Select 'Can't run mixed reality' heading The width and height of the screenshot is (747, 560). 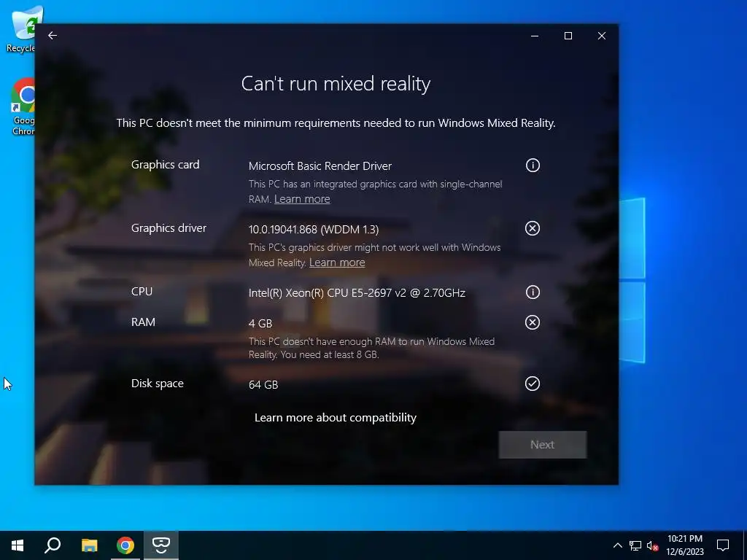coord(336,84)
